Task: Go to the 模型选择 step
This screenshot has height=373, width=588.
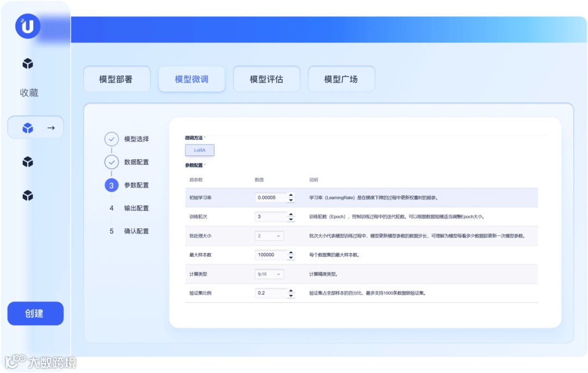Action: pos(137,139)
